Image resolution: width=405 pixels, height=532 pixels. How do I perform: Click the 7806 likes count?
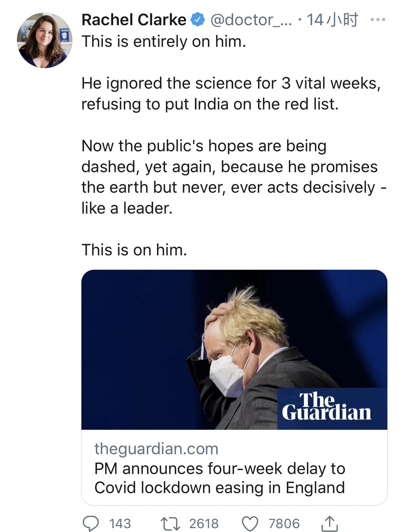(x=284, y=523)
